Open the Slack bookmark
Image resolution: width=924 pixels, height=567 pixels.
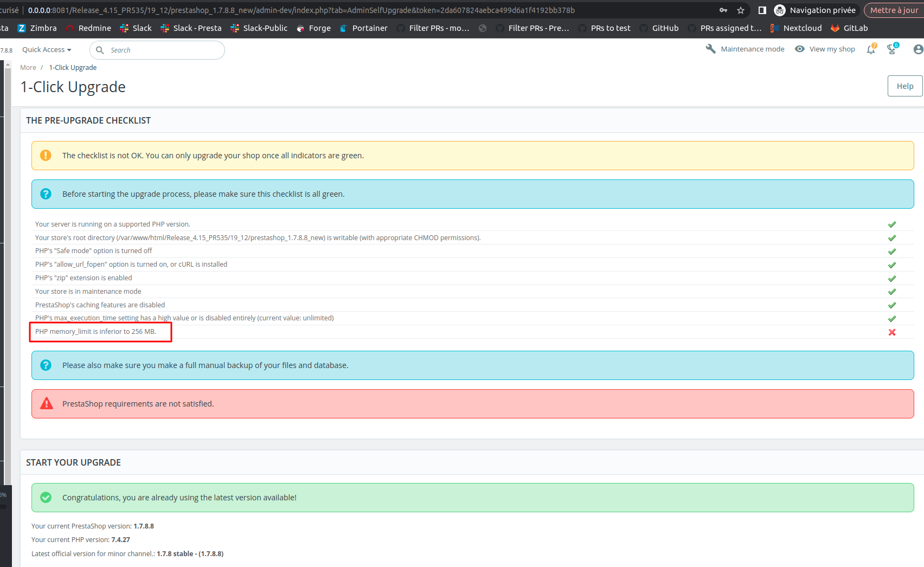[x=136, y=28]
